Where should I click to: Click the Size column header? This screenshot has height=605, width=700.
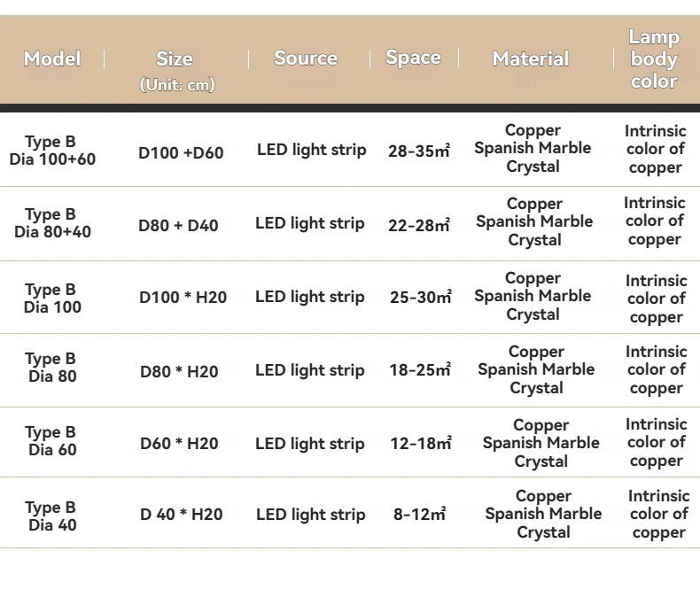pyautogui.click(x=175, y=71)
